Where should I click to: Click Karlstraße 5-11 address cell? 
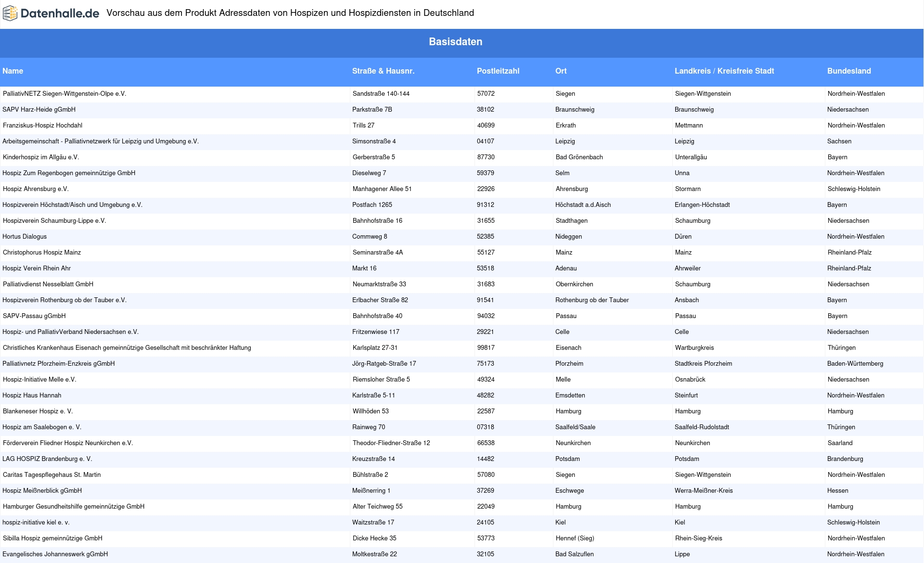pos(373,396)
